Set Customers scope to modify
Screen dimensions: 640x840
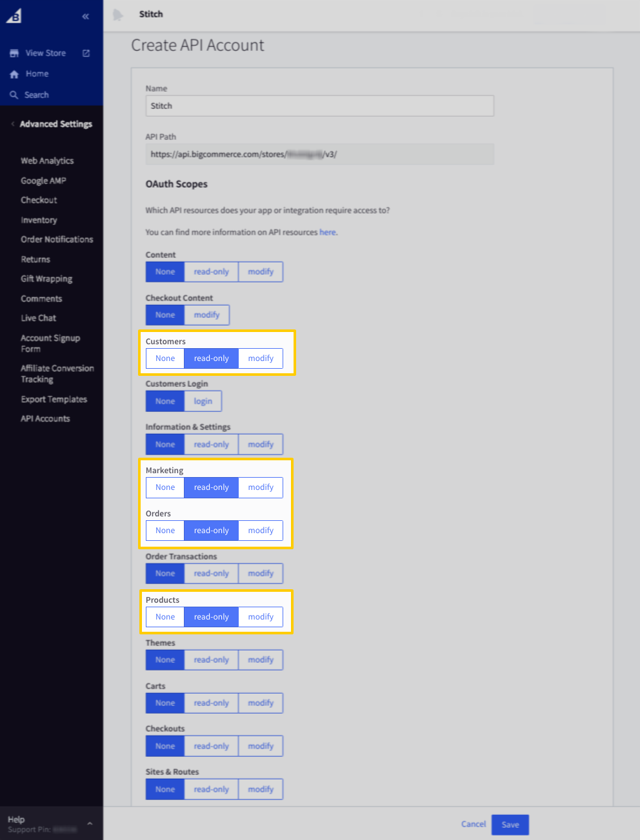coord(260,358)
